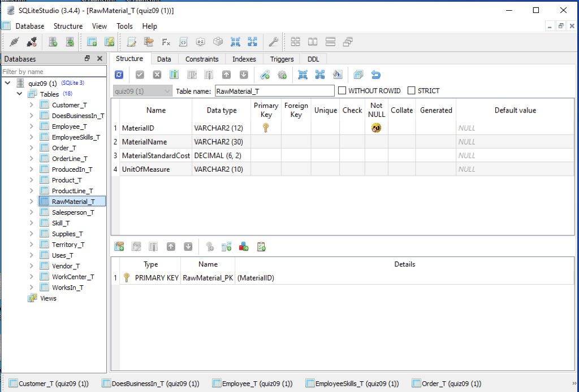Open the Help menu
The height and width of the screenshot is (392, 579).
point(149,26)
